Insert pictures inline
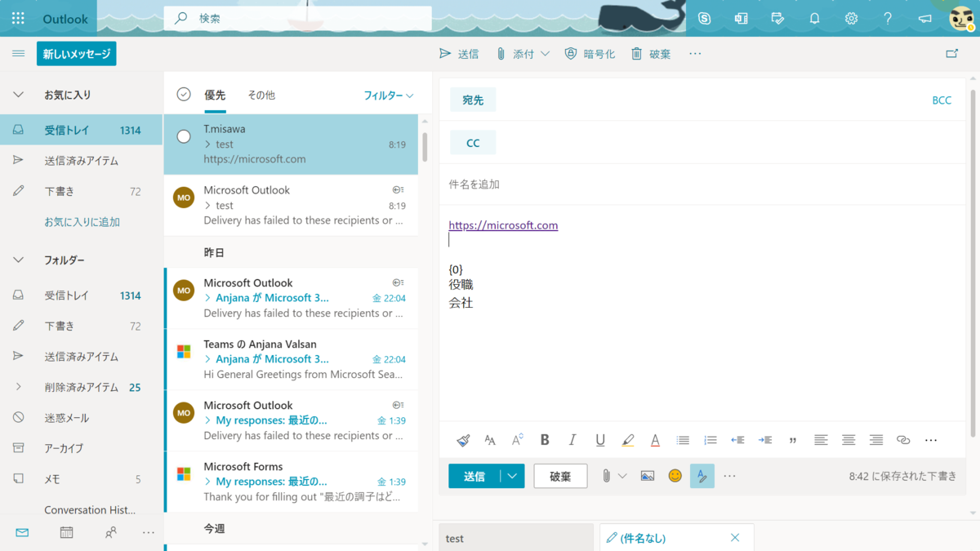Screen dimensions: 980x551 click(x=648, y=476)
